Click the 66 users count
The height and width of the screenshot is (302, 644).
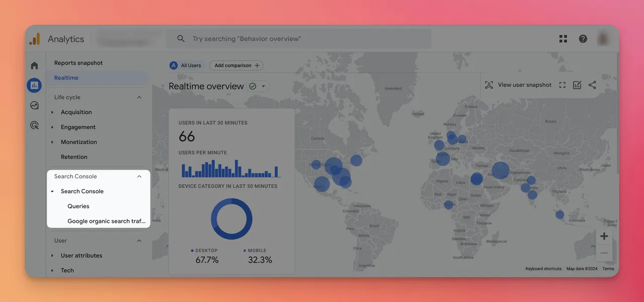(187, 136)
